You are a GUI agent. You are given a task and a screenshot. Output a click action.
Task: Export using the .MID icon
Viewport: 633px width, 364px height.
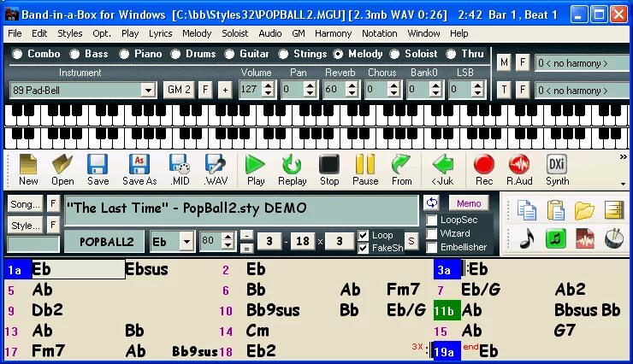click(x=180, y=165)
